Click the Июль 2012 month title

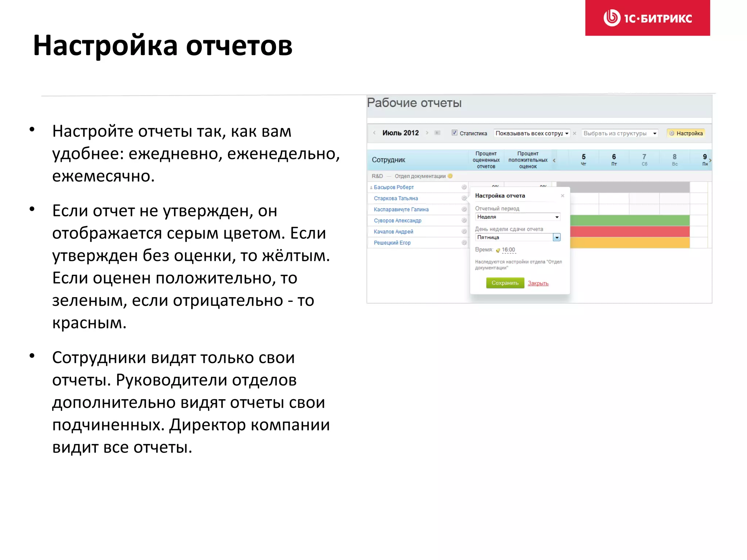coord(400,133)
